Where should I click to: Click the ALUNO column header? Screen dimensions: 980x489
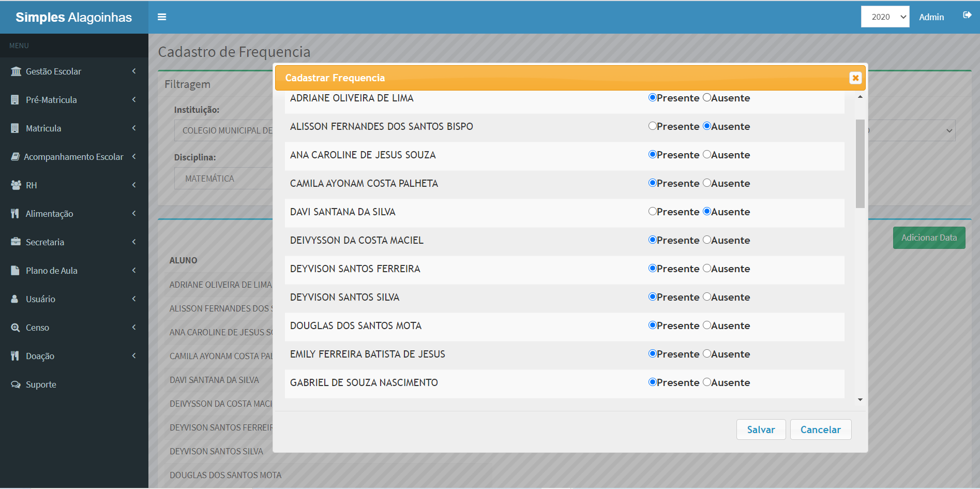[183, 260]
